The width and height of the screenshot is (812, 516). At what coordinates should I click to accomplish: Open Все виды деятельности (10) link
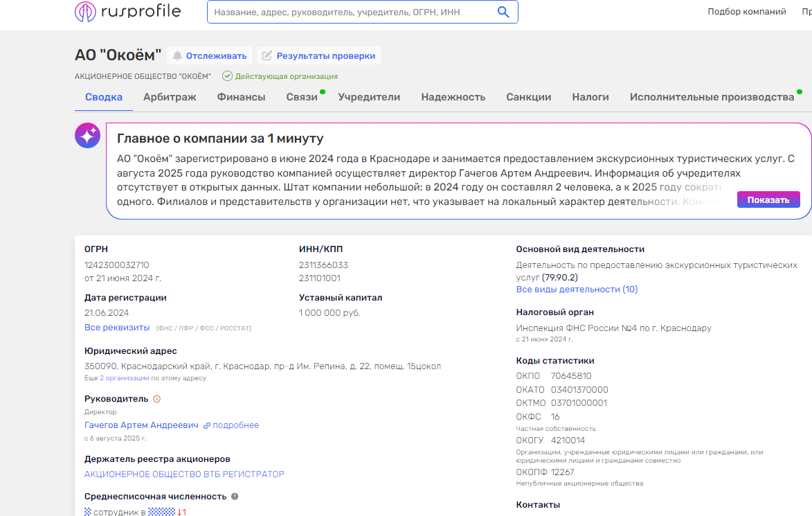click(577, 289)
